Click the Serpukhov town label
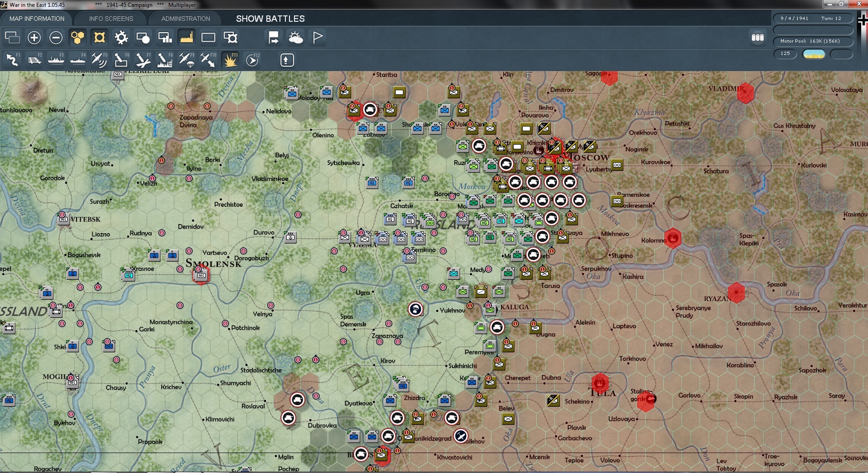 [596, 268]
